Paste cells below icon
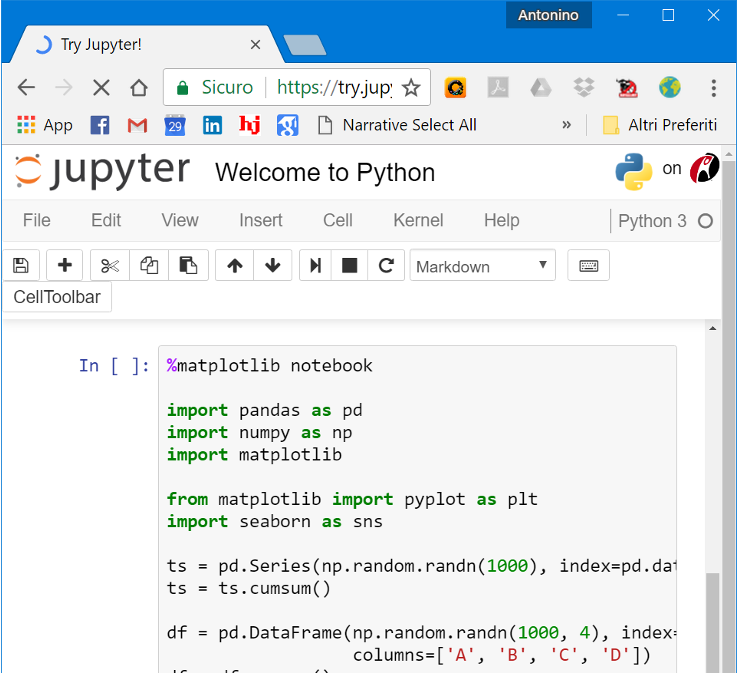Screen dimensions: 738x674 click(x=188, y=265)
